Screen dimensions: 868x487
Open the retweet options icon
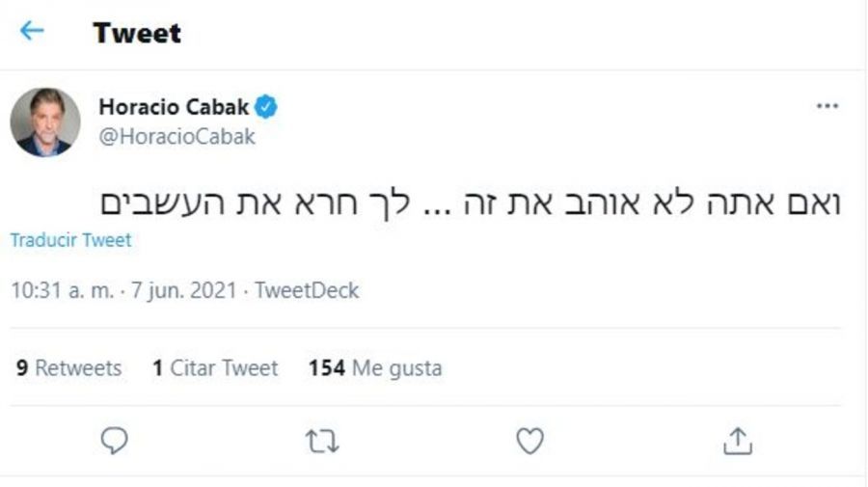pos(322,441)
